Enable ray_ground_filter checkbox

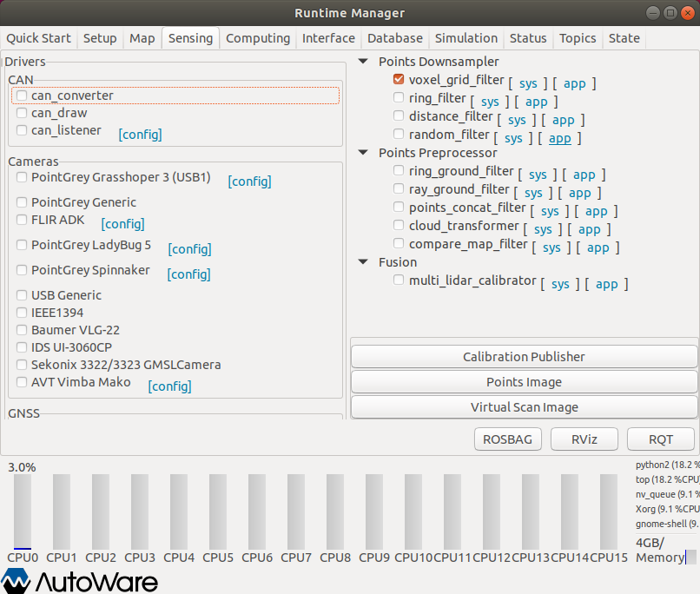click(399, 188)
